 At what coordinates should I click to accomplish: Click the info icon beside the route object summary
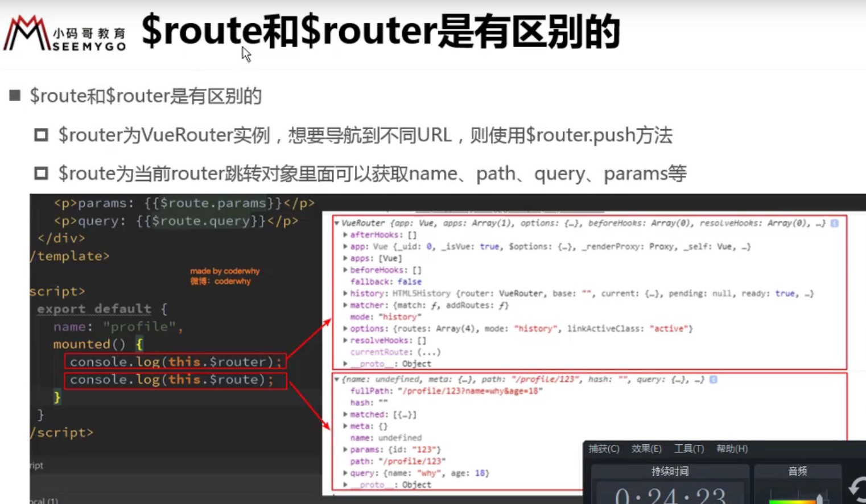[714, 379]
